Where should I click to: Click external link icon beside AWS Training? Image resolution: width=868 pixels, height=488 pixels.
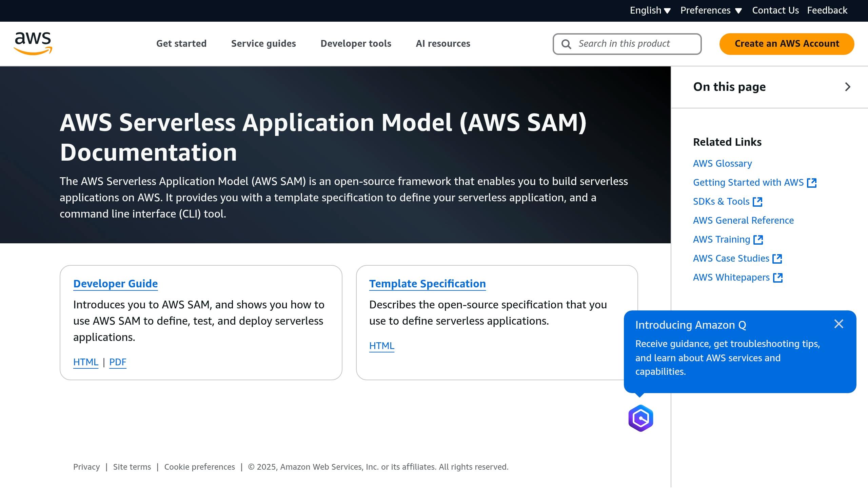[x=758, y=240]
